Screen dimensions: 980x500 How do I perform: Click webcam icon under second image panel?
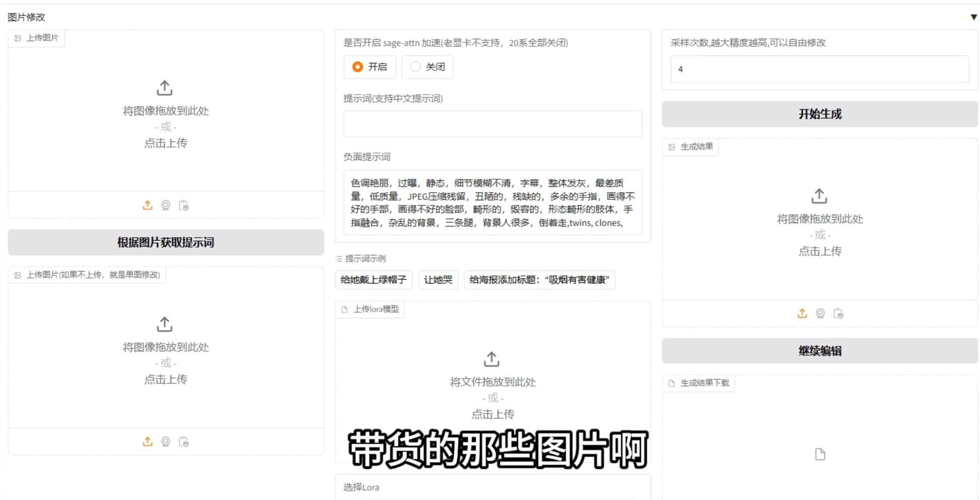[x=166, y=442]
